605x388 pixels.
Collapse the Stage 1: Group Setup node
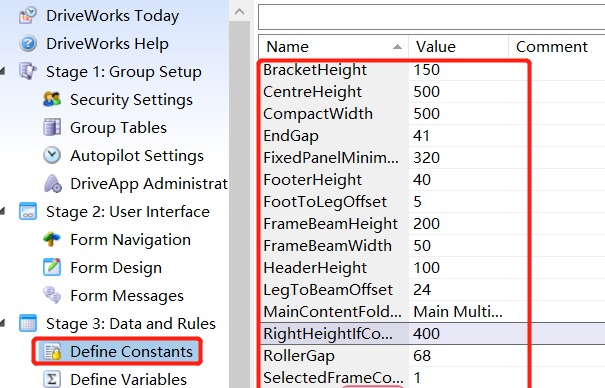point(3,71)
